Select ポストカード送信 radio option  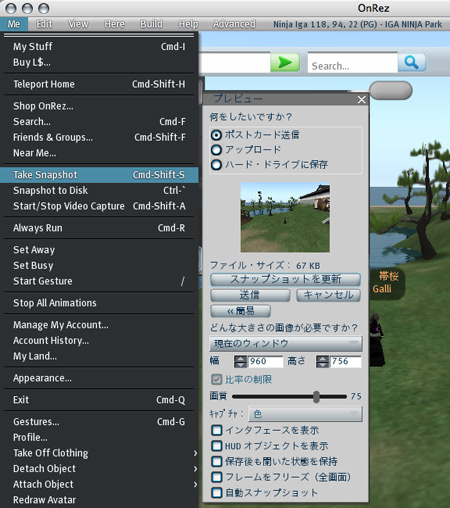pyautogui.click(x=216, y=135)
